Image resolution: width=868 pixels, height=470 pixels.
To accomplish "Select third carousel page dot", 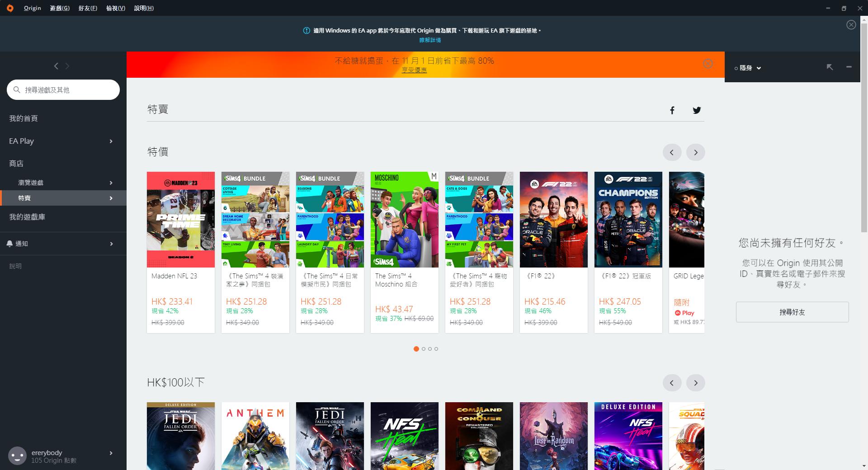I will coord(430,349).
